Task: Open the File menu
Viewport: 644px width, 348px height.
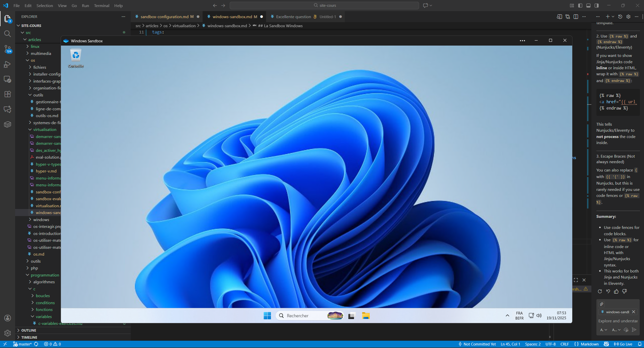Action: tap(17, 6)
